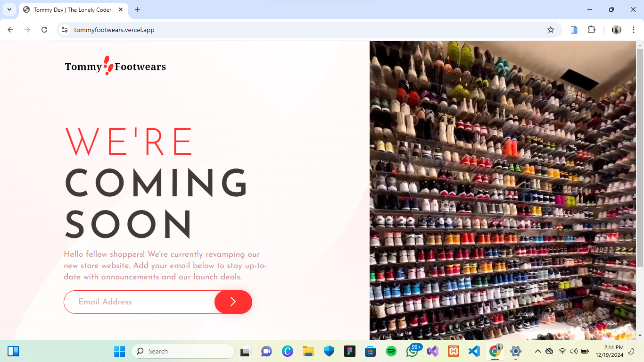Click the shoe wall photo
This screenshot has height=362, width=644.
(502, 189)
